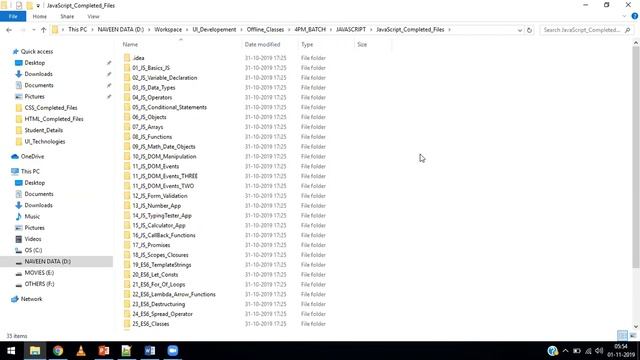The image size is (640, 360).
Task: Select Quick access in navigation pane
Action: 37,51
